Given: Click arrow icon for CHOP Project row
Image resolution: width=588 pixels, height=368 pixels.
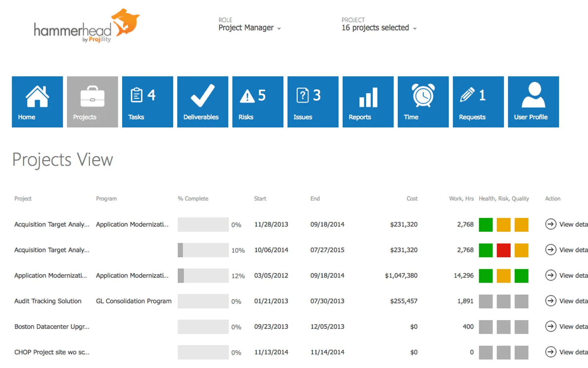Looking at the screenshot, I should click(x=551, y=352).
